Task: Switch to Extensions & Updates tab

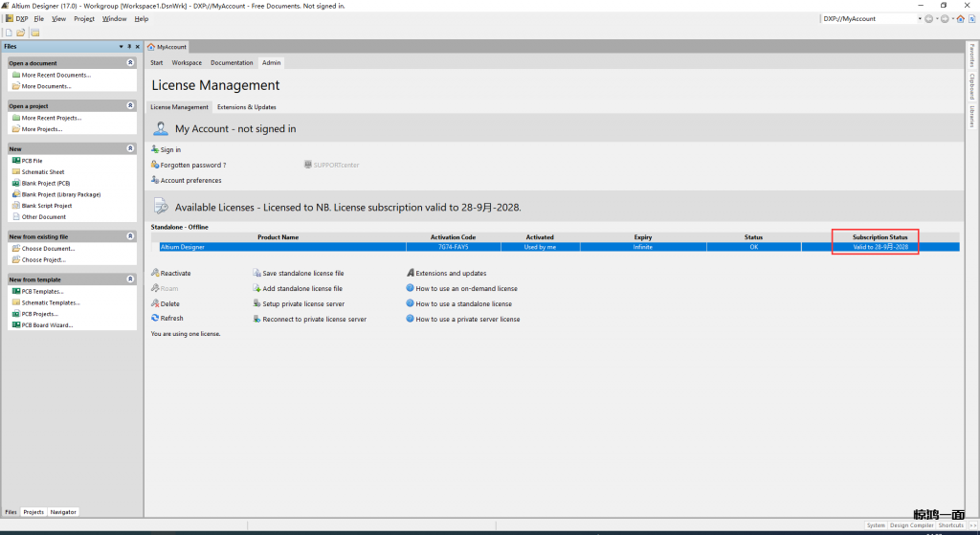Action: [x=247, y=107]
